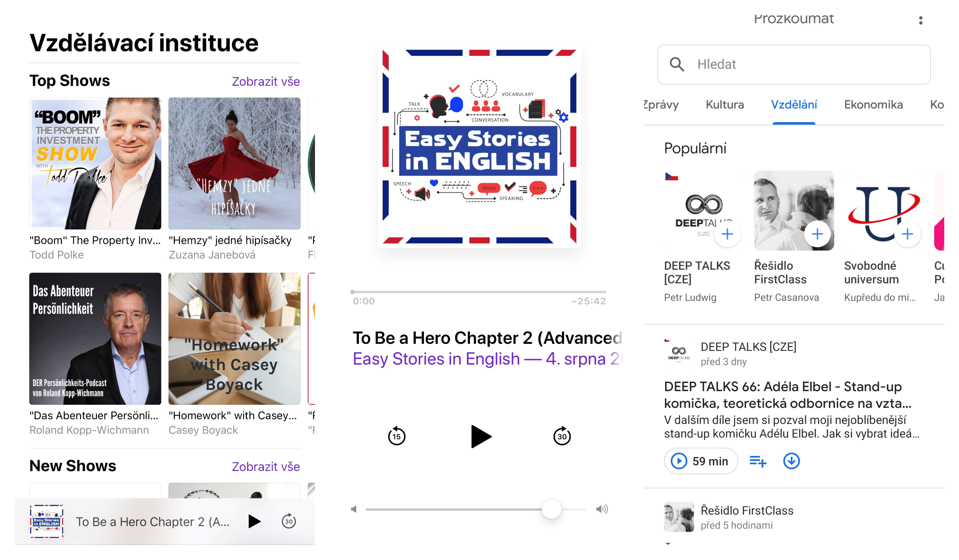Click To Be a Hero Chapter 2 title
This screenshot has height=560, width=959.
[487, 337]
